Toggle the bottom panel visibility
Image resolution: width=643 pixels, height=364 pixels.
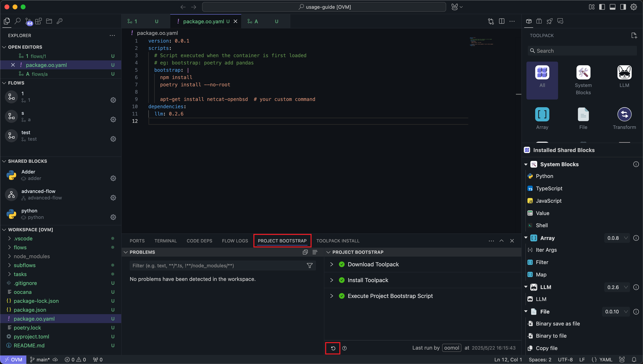click(613, 7)
